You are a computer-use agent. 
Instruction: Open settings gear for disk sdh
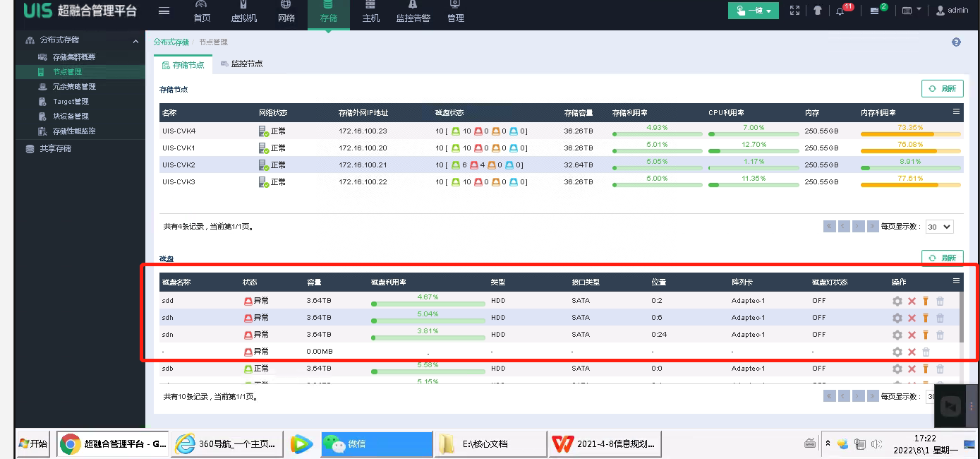(x=897, y=318)
